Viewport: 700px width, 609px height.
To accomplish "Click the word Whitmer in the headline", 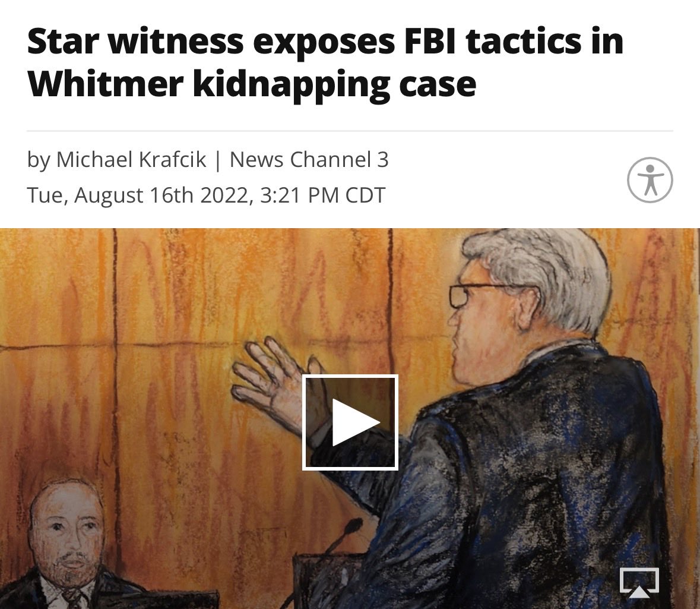I will (105, 84).
